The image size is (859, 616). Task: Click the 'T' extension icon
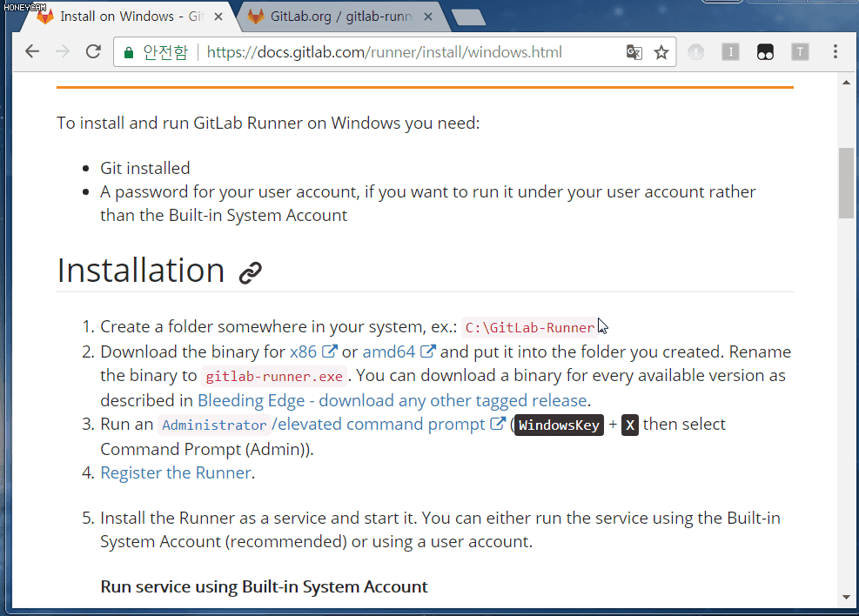pos(800,52)
